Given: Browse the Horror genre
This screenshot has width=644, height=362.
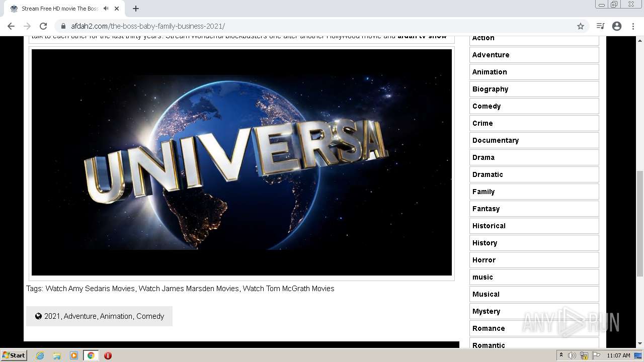Looking at the screenshot, I should (534, 260).
